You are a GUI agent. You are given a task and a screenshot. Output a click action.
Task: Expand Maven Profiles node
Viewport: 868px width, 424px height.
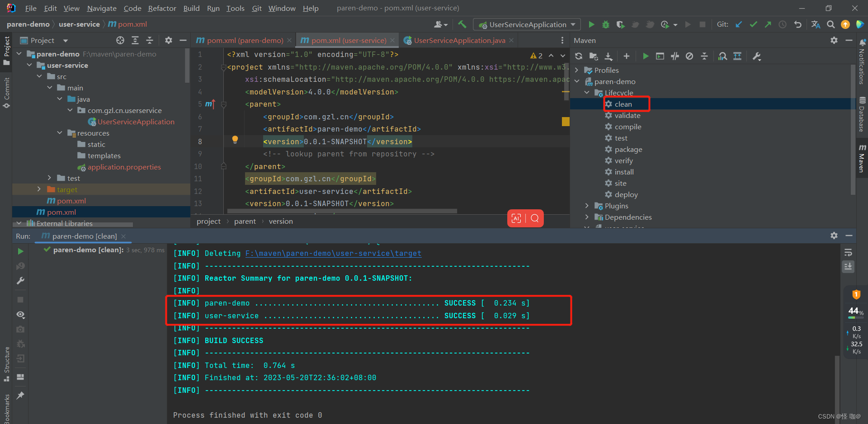tap(577, 70)
